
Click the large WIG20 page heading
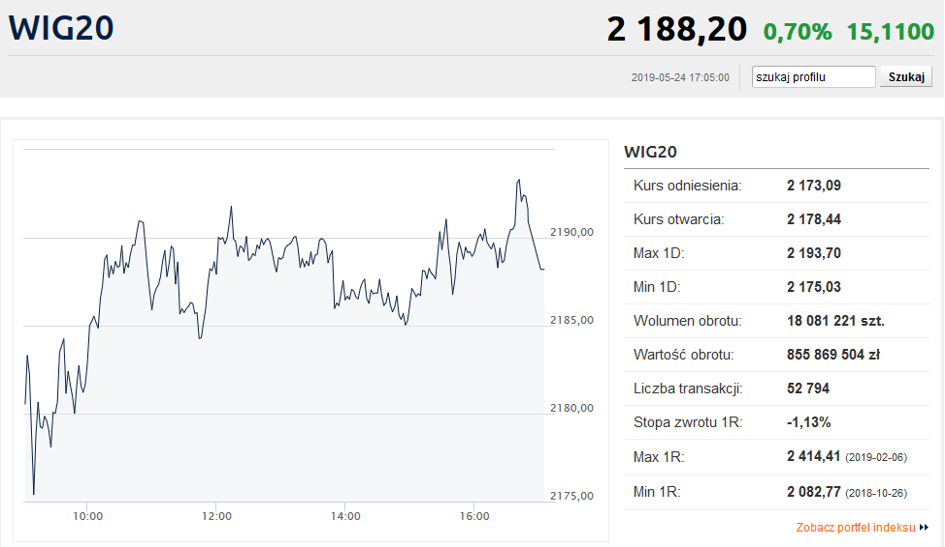click(61, 29)
